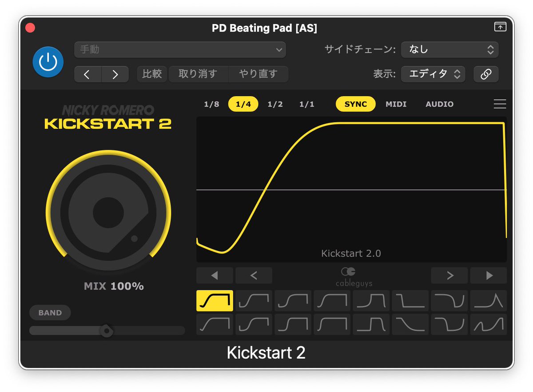Click the MIX knob
Image resolution: width=533 pixels, height=392 pixels.
[x=108, y=212]
